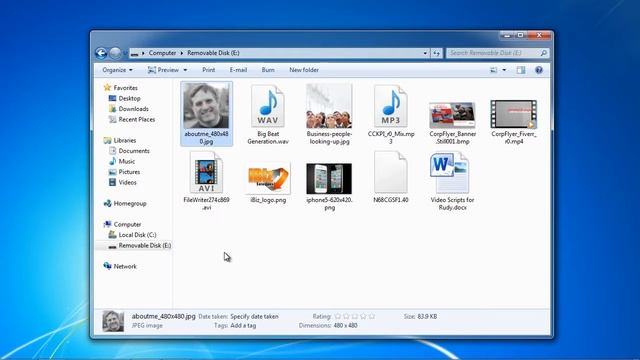Set the rating to five stars
Image resolution: width=640 pixels, height=360 pixels.
(371, 316)
